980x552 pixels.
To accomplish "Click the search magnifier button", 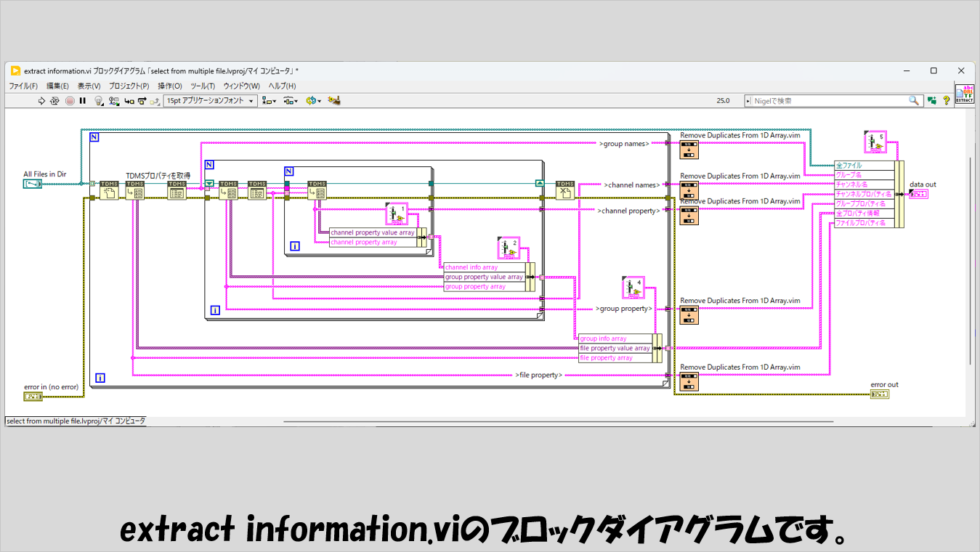I will pos(914,101).
